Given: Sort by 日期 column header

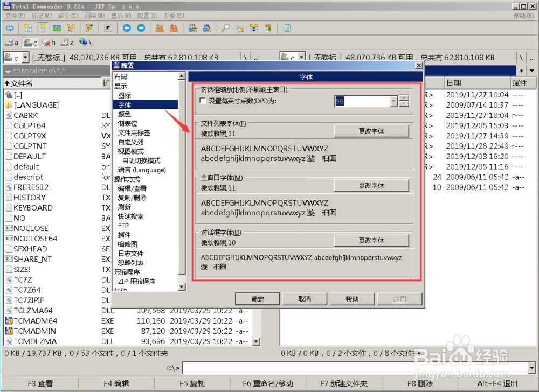Looking at the screenshot, I should point(477,83).
